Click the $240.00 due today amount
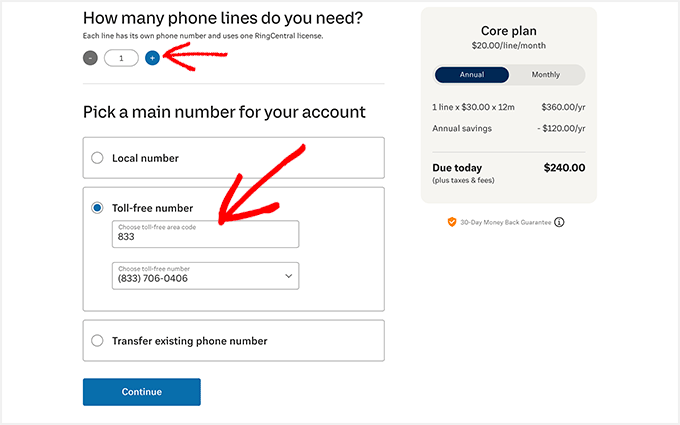 (x=564, y=168)
